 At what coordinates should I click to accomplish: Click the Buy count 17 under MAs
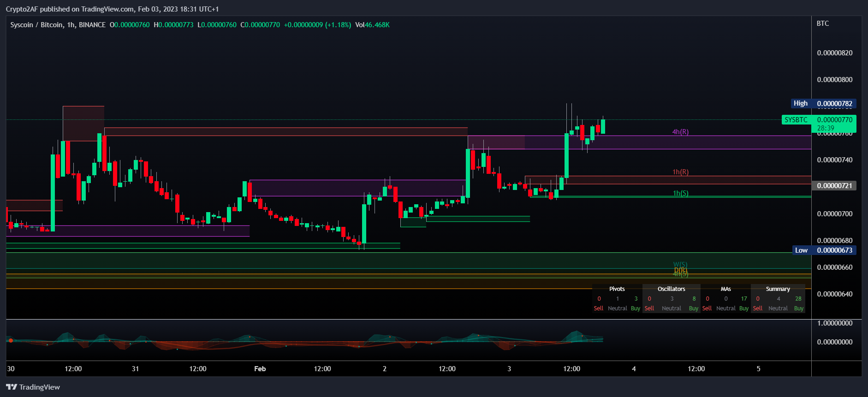[x=743, y=299]
